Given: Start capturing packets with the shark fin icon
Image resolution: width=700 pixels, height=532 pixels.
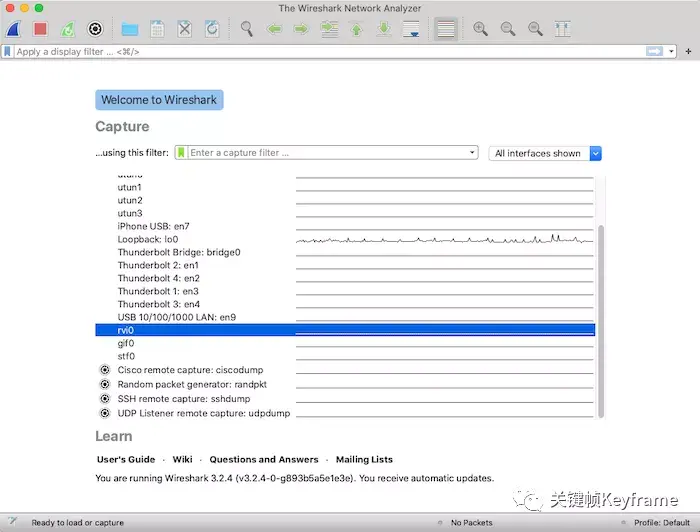Looking at the screenshot, I should pyautogui.click(x=13, y=29).
